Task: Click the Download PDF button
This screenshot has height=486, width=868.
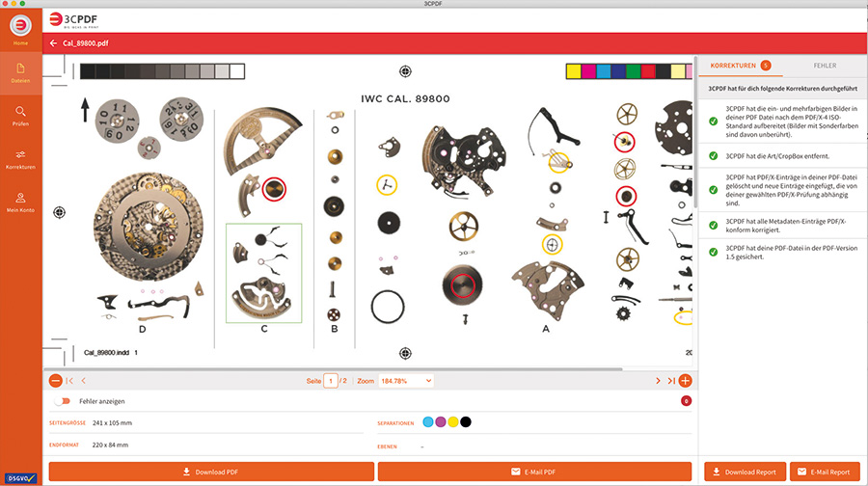Action: 211,472
